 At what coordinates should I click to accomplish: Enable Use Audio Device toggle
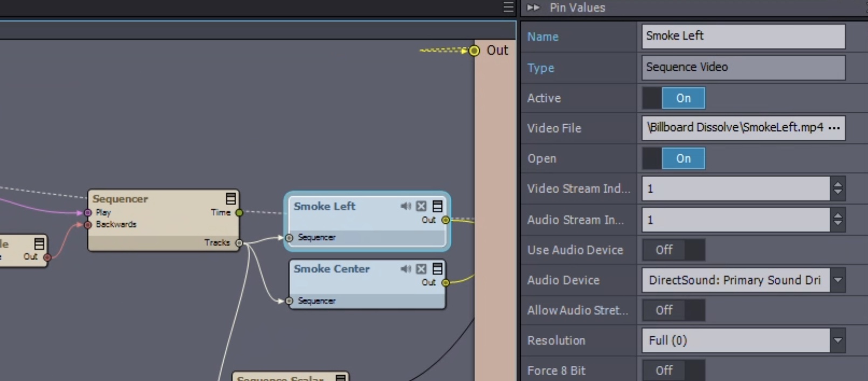(x=673, y=250)
